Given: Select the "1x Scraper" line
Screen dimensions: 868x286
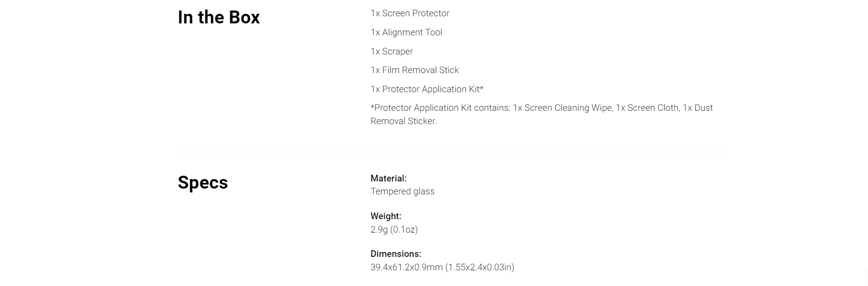Looking at the screenshot, I should 392,52.
